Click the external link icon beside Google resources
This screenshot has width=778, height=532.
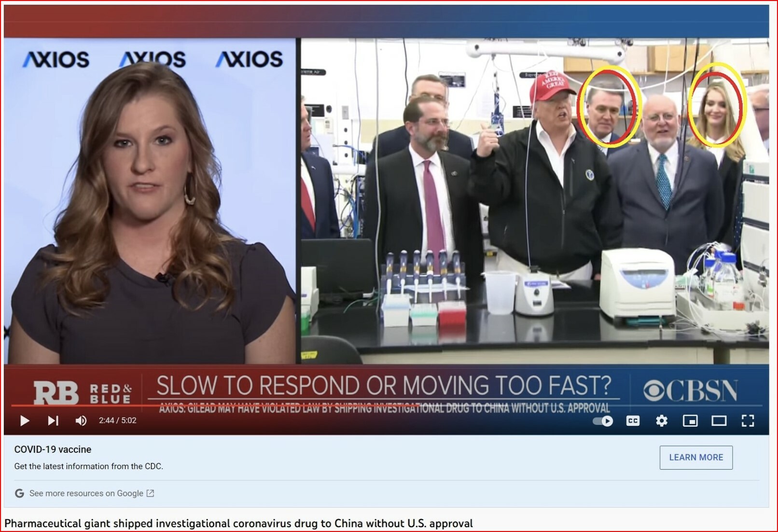pos(151,493)
